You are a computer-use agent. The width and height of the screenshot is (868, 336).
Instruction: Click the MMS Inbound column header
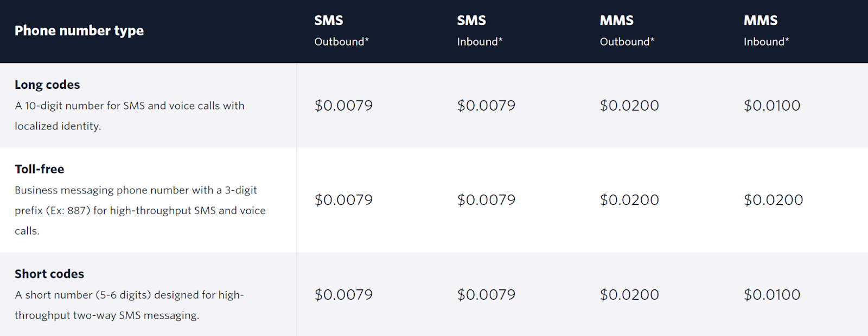[766, 31]
